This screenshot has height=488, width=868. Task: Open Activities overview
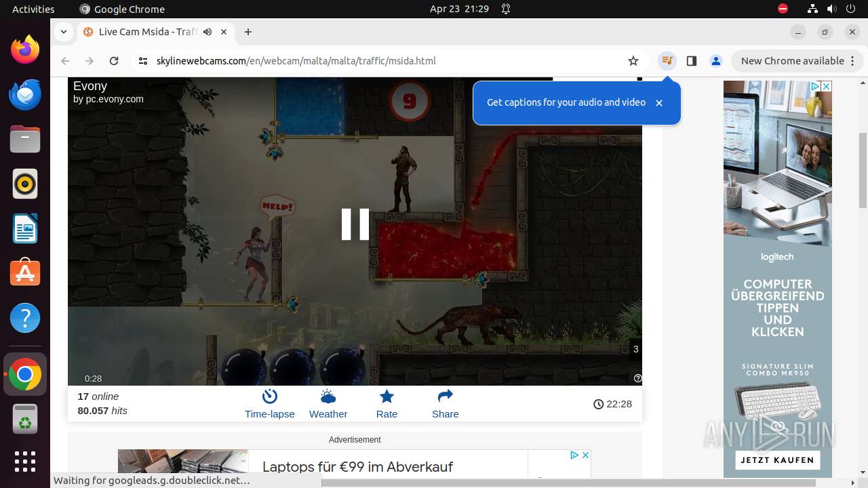click(33, 9)
